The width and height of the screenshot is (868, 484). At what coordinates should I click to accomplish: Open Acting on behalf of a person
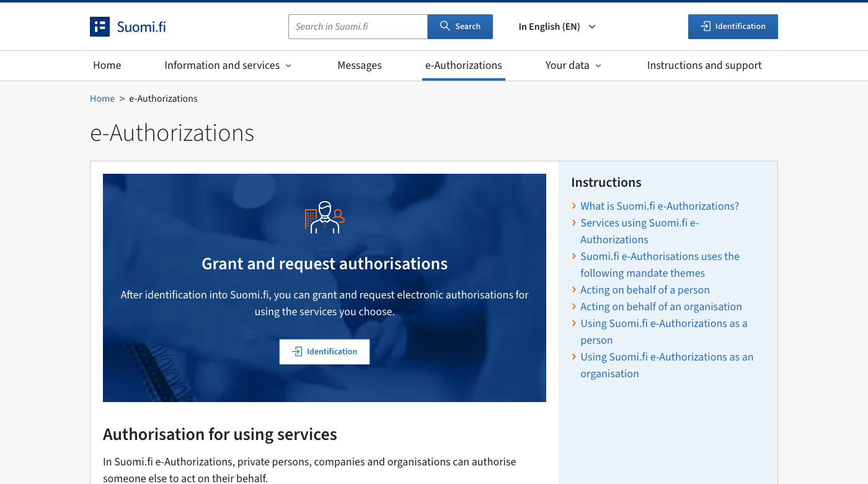pyautogui.click(x=645, y=290)
